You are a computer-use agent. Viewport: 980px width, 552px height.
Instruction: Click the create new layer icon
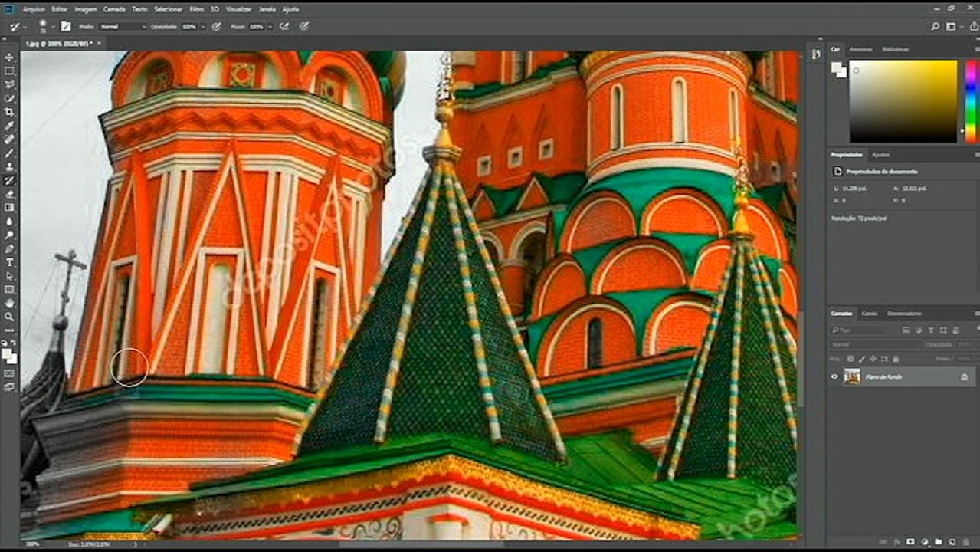951,542
